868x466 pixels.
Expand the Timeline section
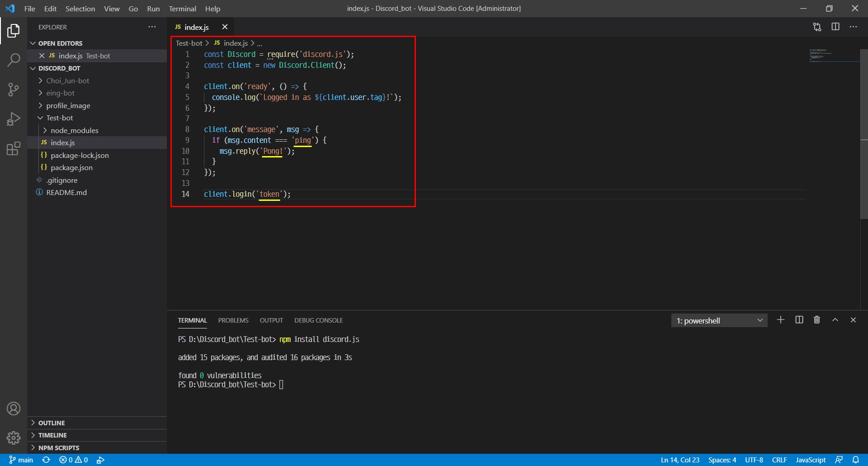coord(97,435)
